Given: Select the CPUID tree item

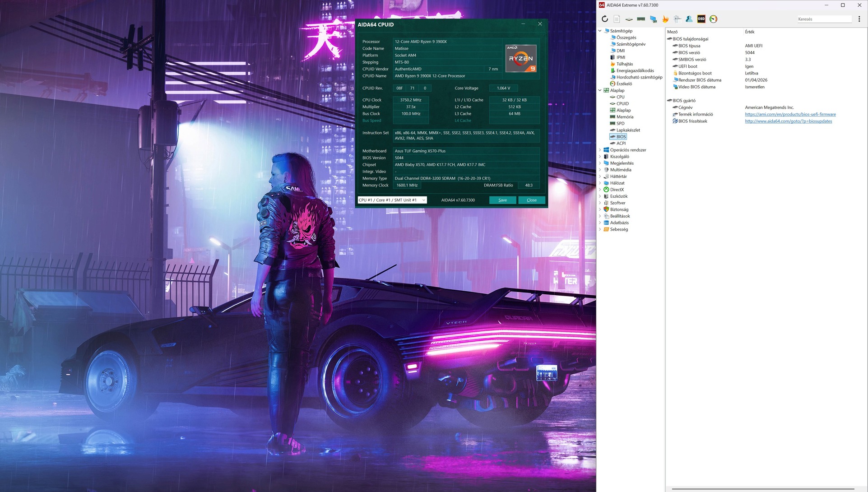Looking at the screenshot, I should tap(622, 103).
